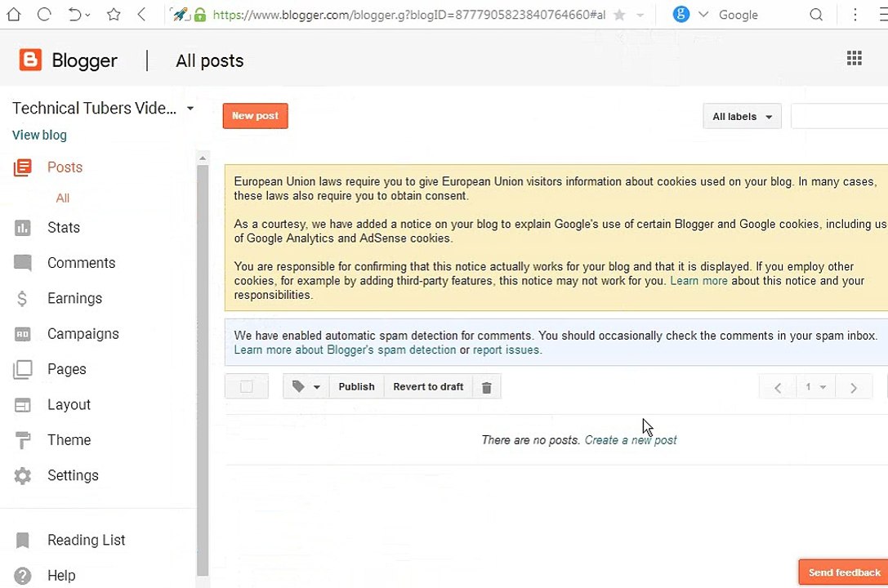The image size is (888, 588).
Task: Tick the select-all posts checkbox
Action: 247,387
